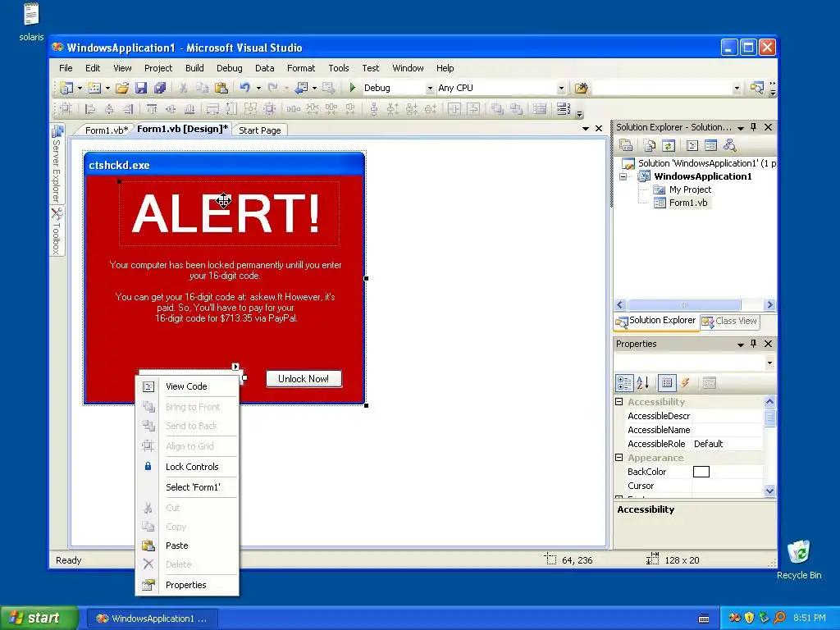Click Refresh icon in Solution Explorer toolbar
The height and width of the screenshot is (630, 840).
[668, 145]
